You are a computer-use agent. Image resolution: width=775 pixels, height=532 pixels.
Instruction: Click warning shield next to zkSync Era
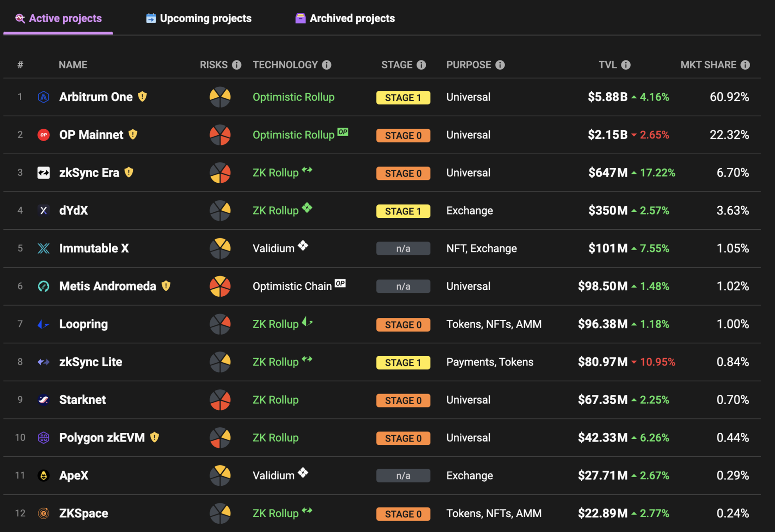click(x=129, y=172)
